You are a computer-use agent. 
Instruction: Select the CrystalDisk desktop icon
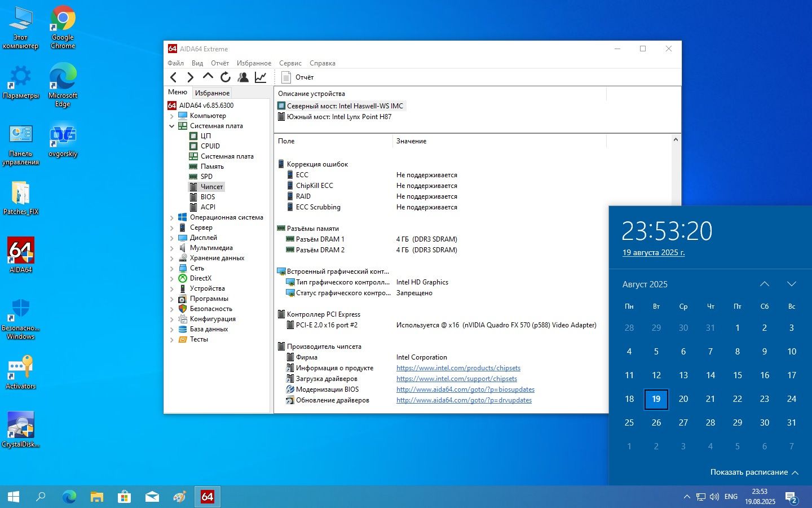pyautogui.click(x=21, y=430)
